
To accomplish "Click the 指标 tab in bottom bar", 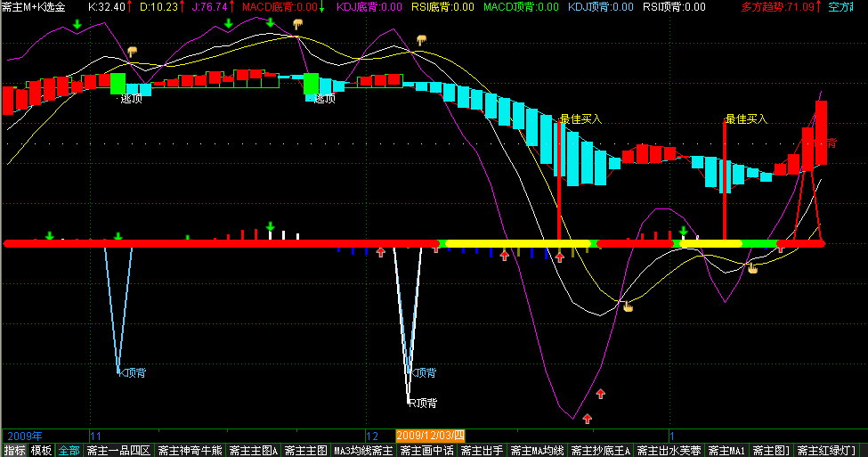I will [14, 451].
